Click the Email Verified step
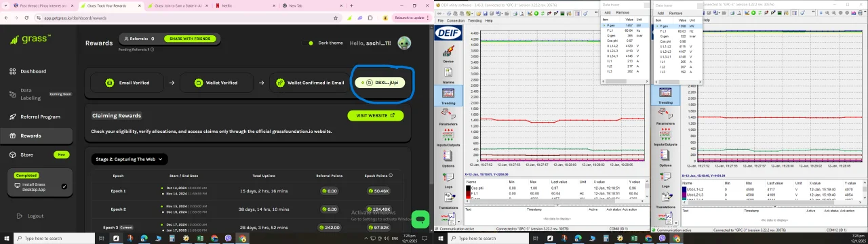 click(127, 83)
